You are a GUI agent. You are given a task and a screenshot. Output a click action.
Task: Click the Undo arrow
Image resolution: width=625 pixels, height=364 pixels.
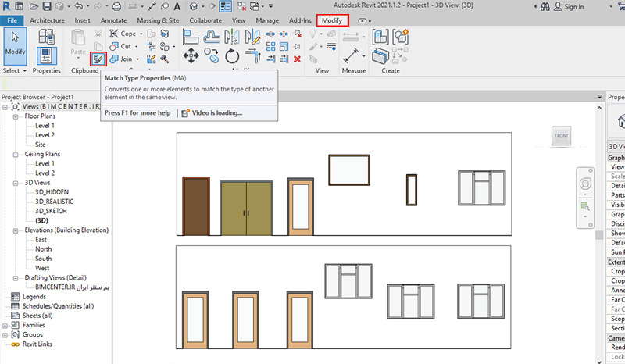pyautogui.click(x=78, y=6)
